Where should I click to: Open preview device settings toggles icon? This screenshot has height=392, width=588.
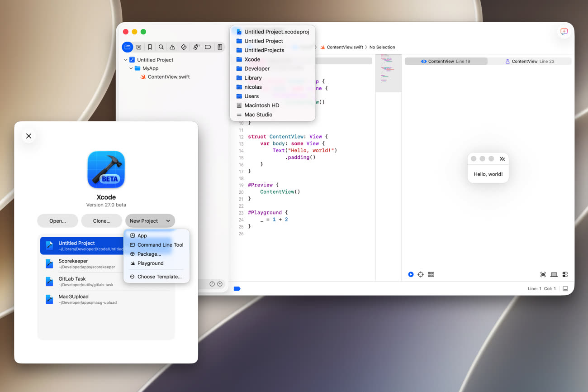[x=565, y=274]
